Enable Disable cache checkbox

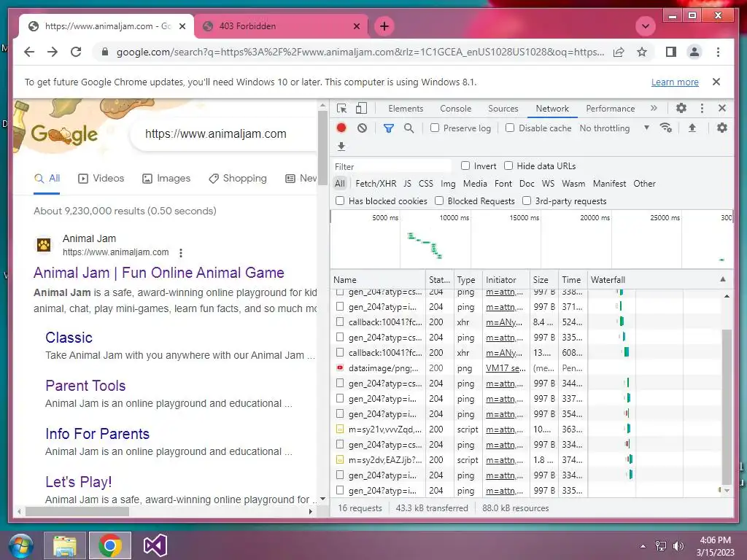510,128
